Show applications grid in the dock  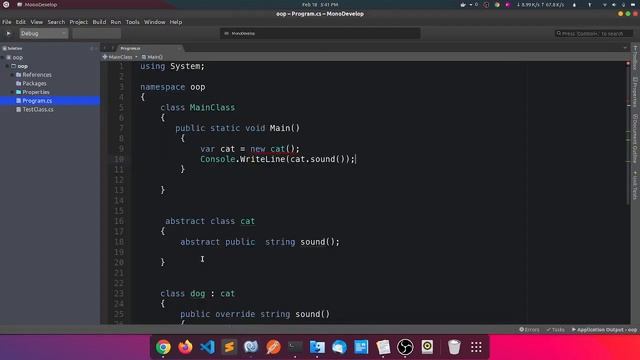tap(476, 347)
